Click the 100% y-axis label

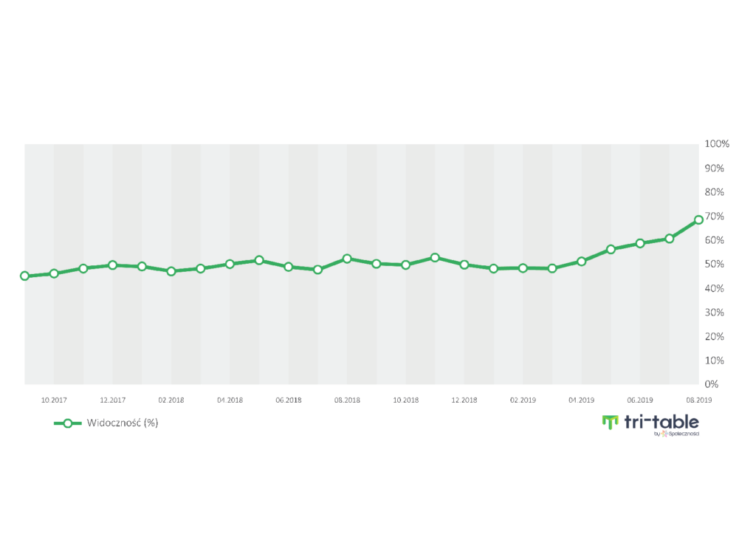pos(717,144)
